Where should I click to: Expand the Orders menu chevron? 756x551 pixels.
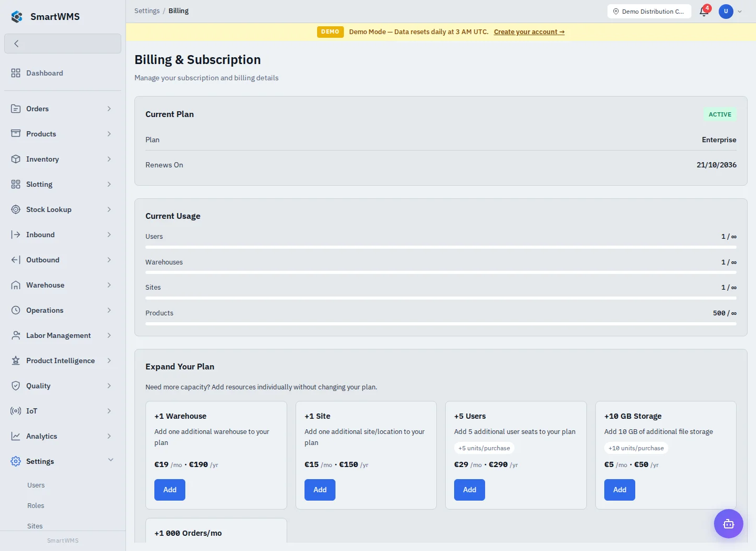[x=109, y=109]
